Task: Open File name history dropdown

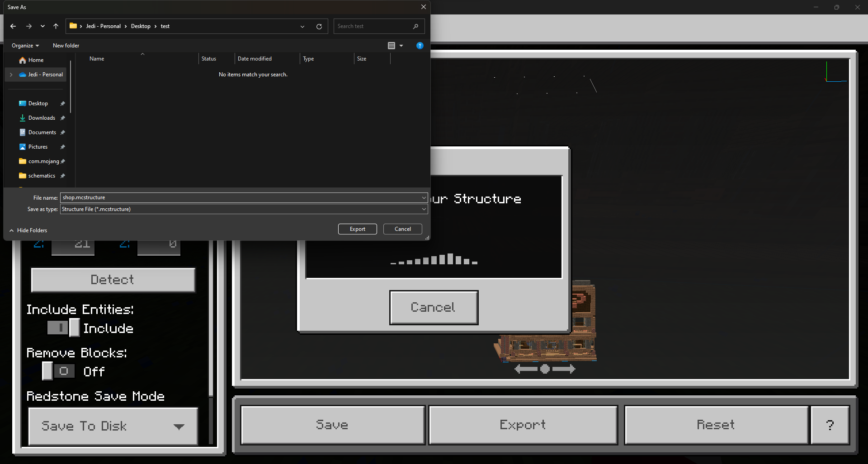Action: [424, 197]
